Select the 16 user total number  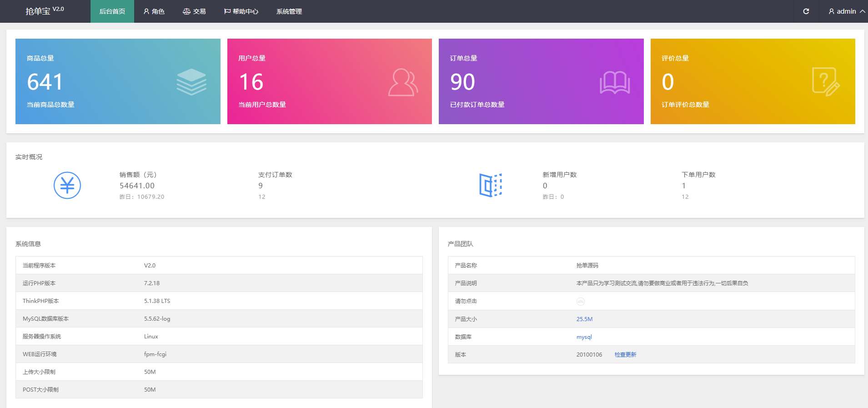[251, 82]
